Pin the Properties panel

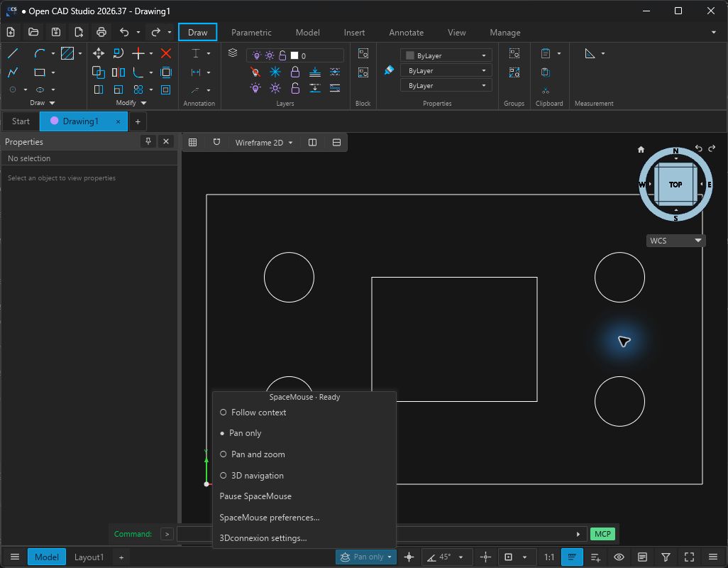click(148, 142)
